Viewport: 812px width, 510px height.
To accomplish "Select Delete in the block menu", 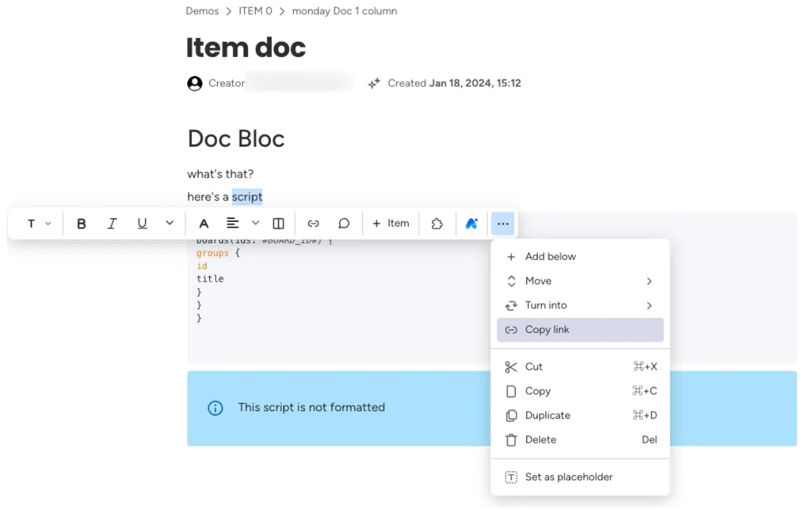I will click(580, 440).
